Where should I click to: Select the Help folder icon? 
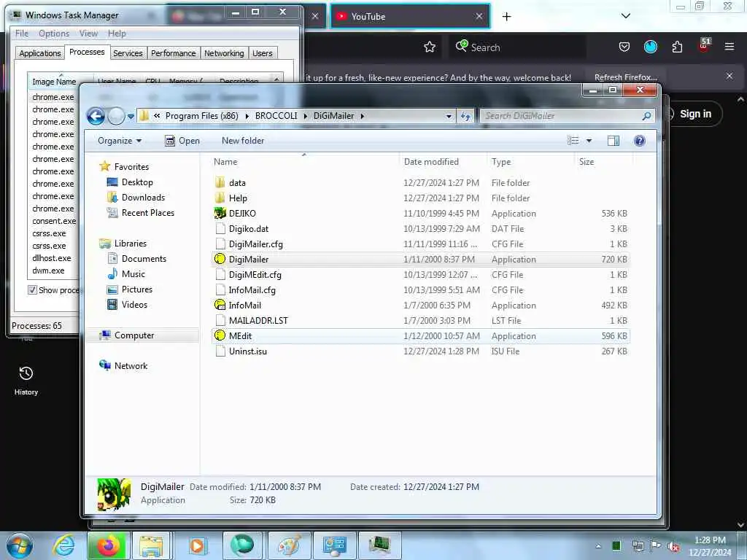click(x=220, y=198)
